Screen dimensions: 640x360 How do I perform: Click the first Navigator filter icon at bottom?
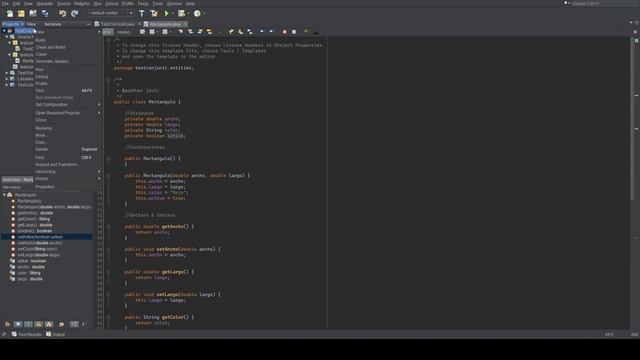[x=7, y=324]
